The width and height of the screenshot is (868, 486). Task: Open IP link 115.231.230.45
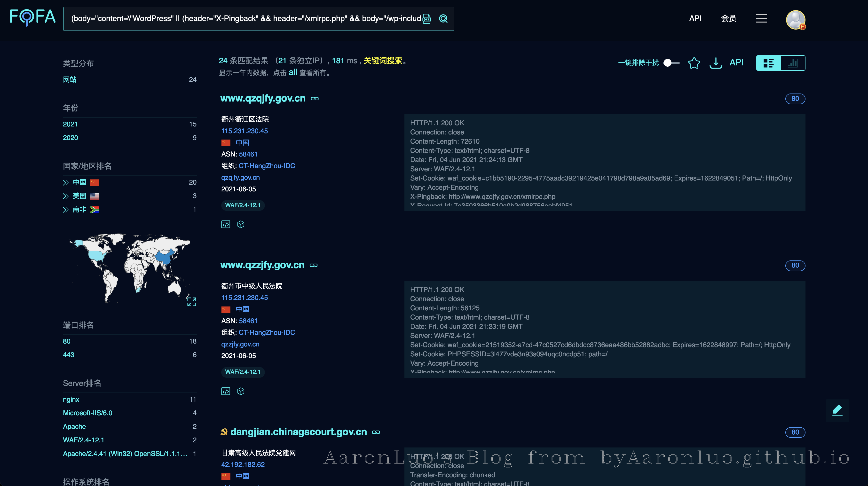pyautogui.click(x=245, y=131)
